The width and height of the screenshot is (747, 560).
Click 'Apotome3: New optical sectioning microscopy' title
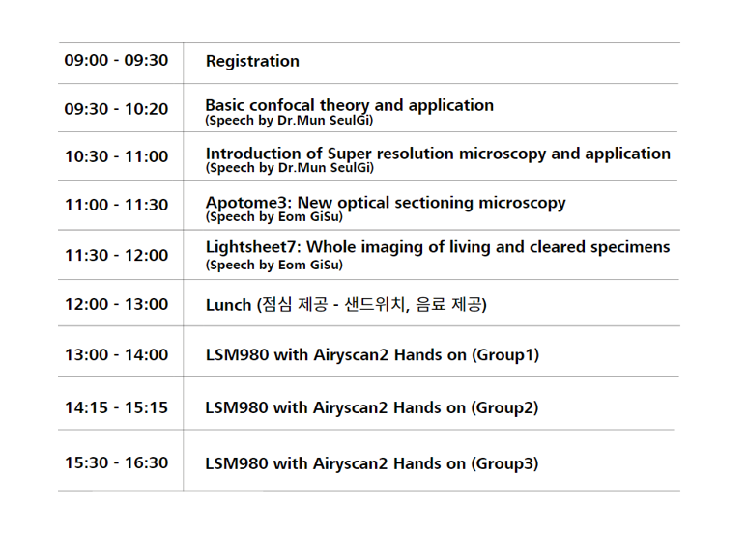[386, 203]
